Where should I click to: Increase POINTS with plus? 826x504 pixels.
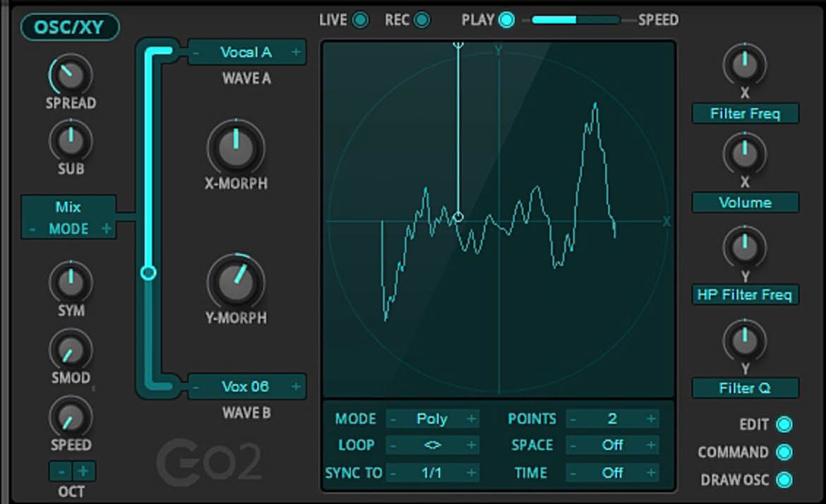point(652,419)
